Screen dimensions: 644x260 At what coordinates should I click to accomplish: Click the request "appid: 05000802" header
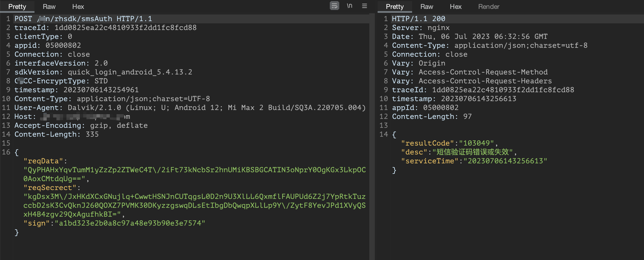pyautogui.click(x=48, y=46)
